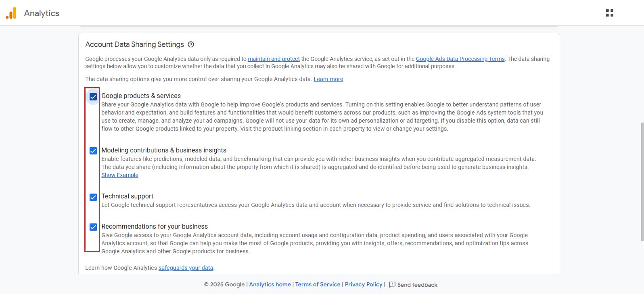Open Google Ads Data Processing Terms link
644x294 pixels.
[460, 59]
